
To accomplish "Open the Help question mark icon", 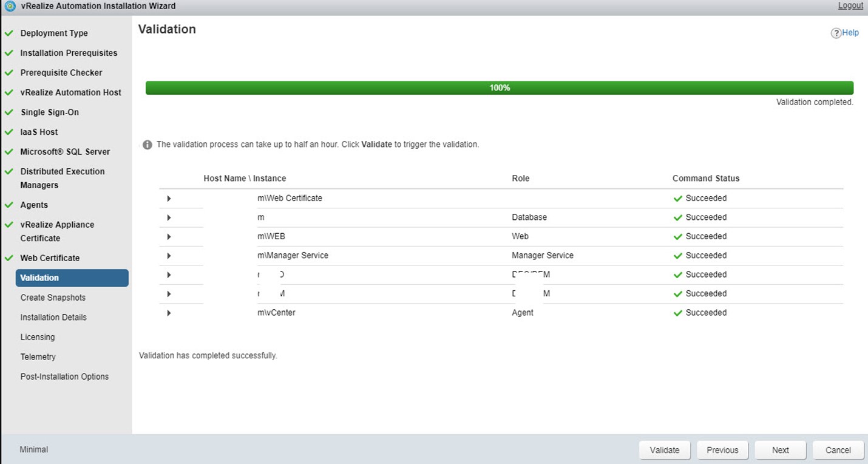I will (836, 33).
